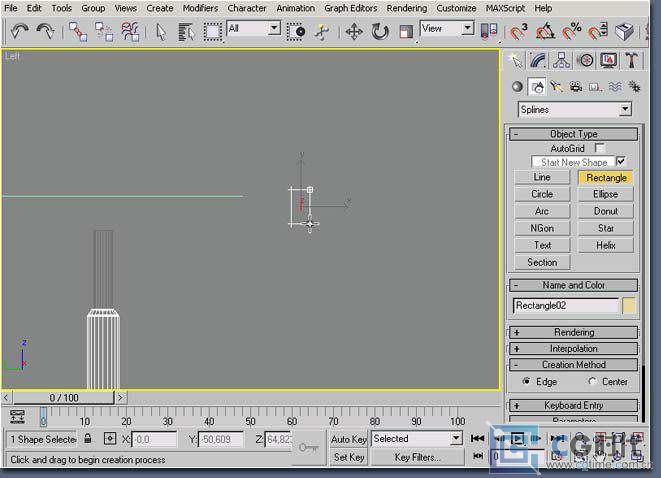This screenshot has width=661, height=478.
Task: Collapse the Creation Method rollout
Action: pyautogui.click(x=573, y=365)
